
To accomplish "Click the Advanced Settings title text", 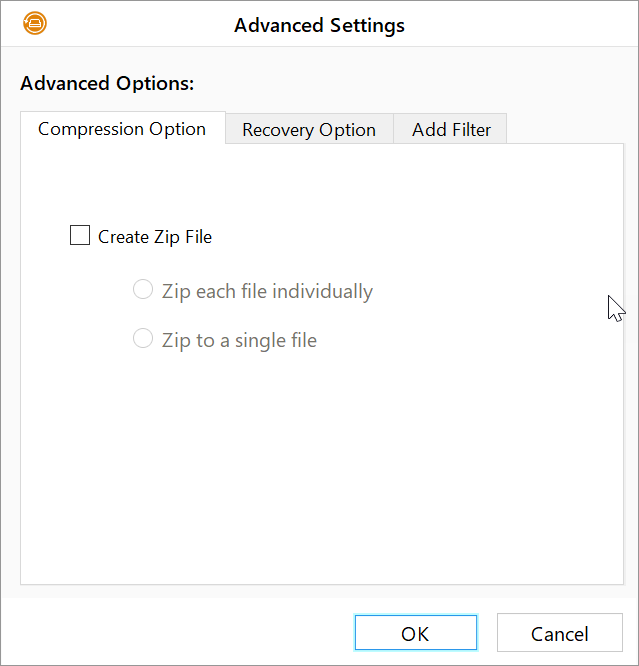I will (320, 25).
